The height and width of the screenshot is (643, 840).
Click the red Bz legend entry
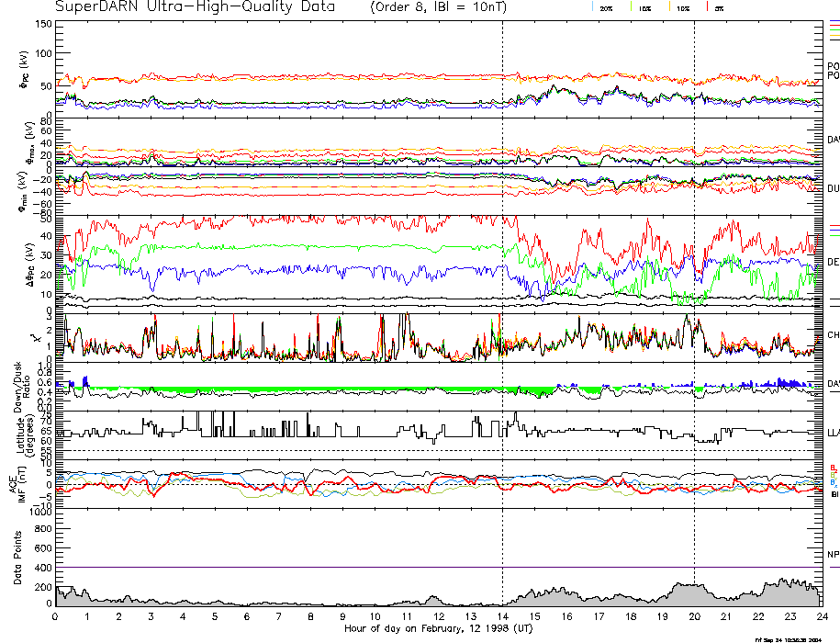click(x=833, y=468)
